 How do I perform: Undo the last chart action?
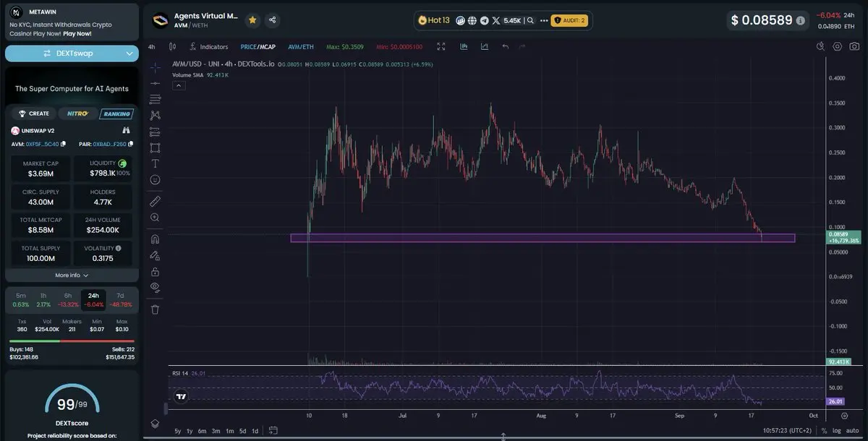(x=505, y=46)
